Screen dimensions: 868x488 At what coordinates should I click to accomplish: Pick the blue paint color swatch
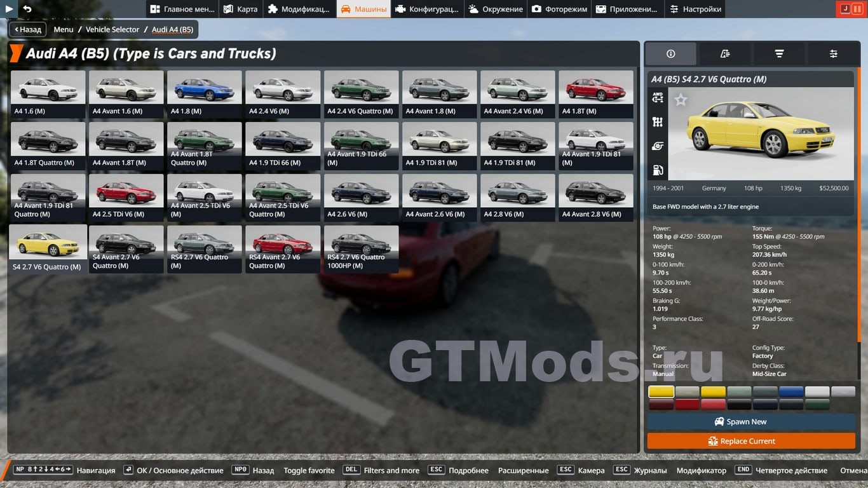click(791, 392)
